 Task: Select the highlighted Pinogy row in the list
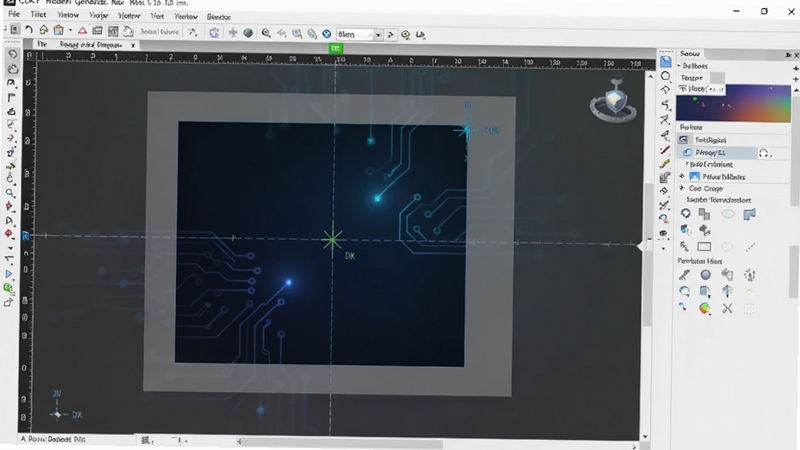coord(717,153)
